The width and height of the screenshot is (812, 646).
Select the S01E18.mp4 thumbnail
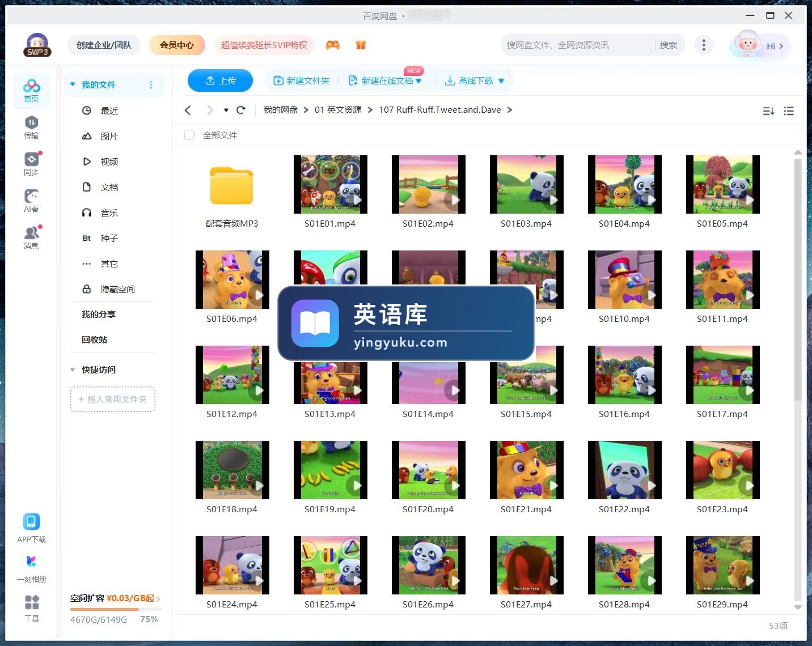click(232, 470)
